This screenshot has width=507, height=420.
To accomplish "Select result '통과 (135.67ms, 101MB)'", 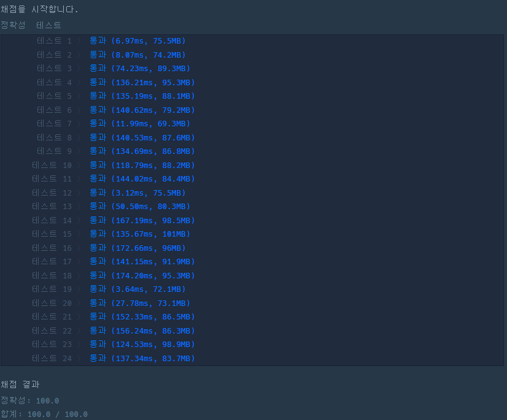I will coord(140,234).
